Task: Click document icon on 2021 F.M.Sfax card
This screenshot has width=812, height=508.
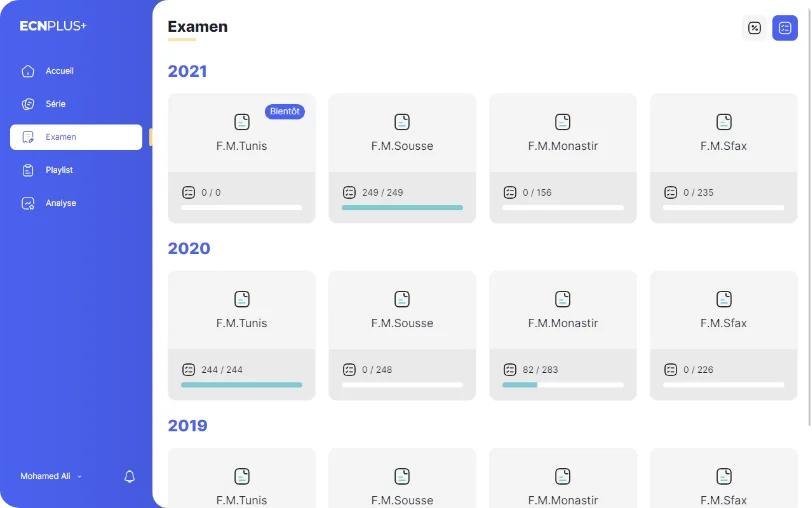Action: tap(723, 122)
